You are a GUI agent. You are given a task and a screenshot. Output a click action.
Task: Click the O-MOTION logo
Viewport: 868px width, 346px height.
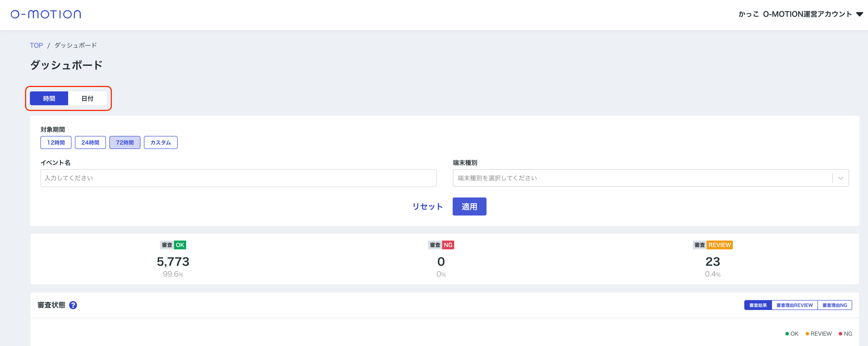pyautogui.click(x=46, y=14)
